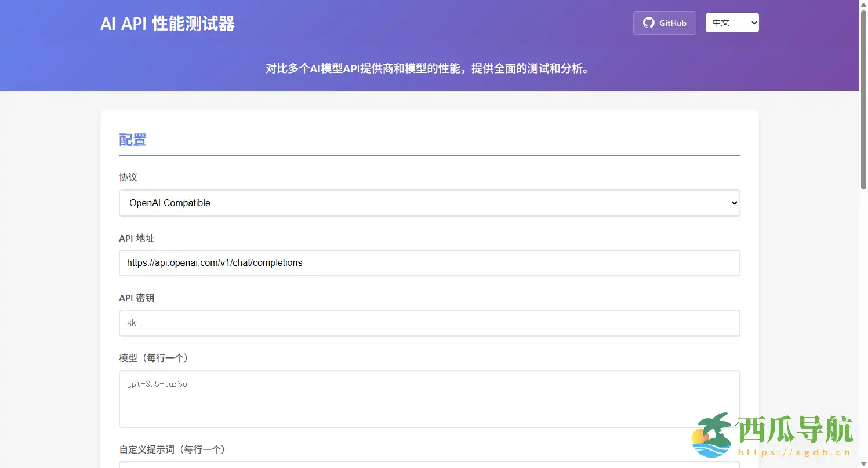The height and width of the screenshot is (468, 868).
Task: Click the scrollbar down arrow
Action: [863, 463]
